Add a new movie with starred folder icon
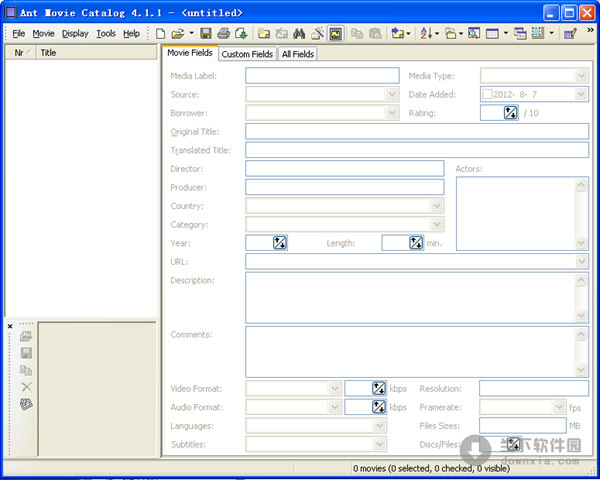Screen dimensions: 600x480 (x=264, y=34)
